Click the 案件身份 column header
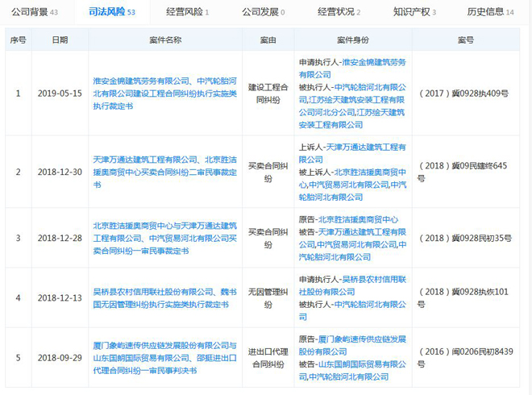Screen dimensions: 532x395 tap(353, 40)
